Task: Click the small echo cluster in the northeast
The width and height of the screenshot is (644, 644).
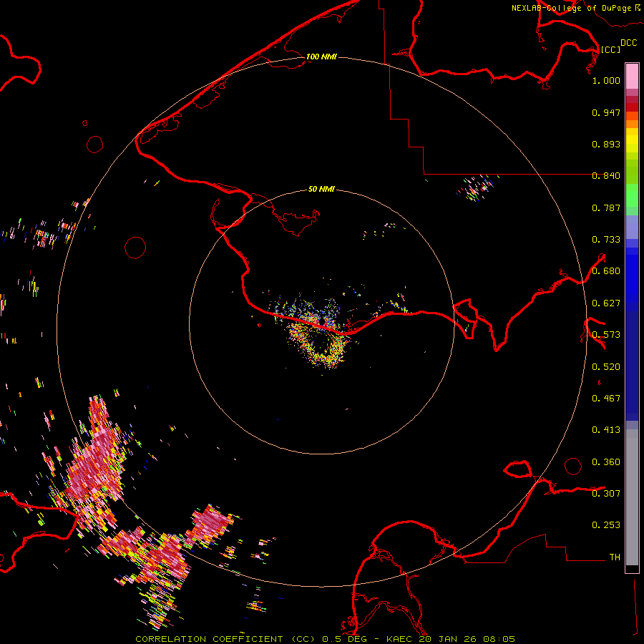Action: (x=478, y=188)
